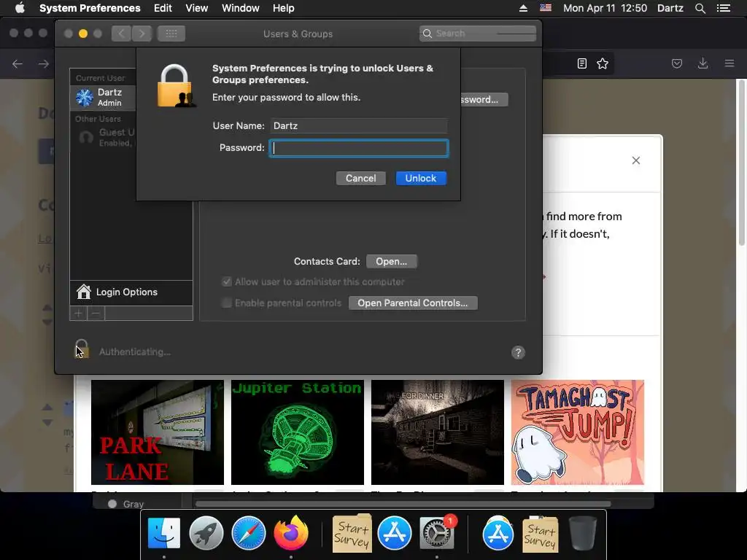Click the padlock icon at window bottom
Screen dimensions: 747x560
click(x=82, y=349)
